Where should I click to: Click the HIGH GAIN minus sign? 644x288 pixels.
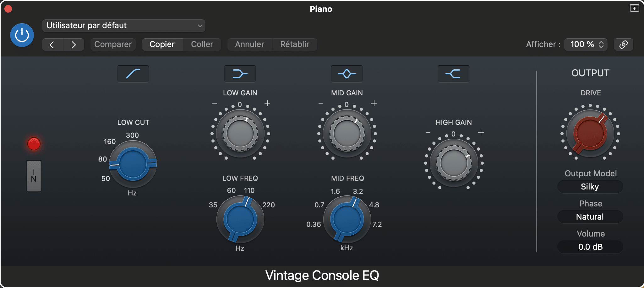tap(428, 133)
